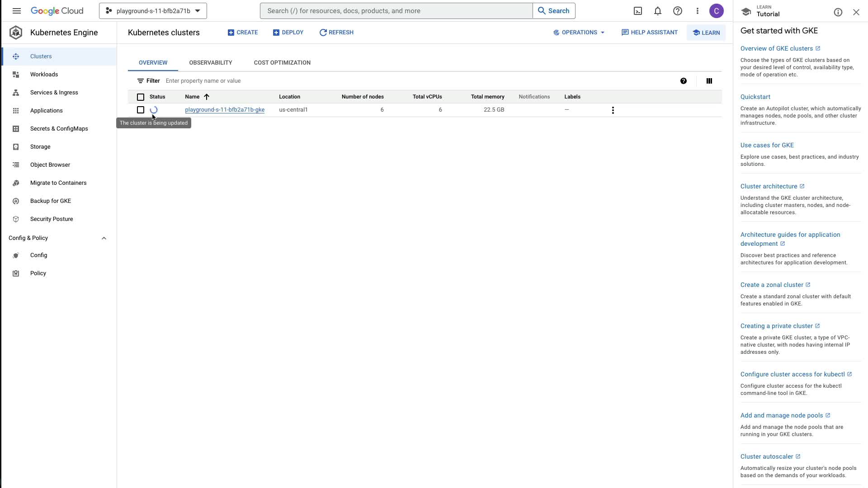Open the Workloads sidebar icon

pyautogui.click(x=16, y=75)
